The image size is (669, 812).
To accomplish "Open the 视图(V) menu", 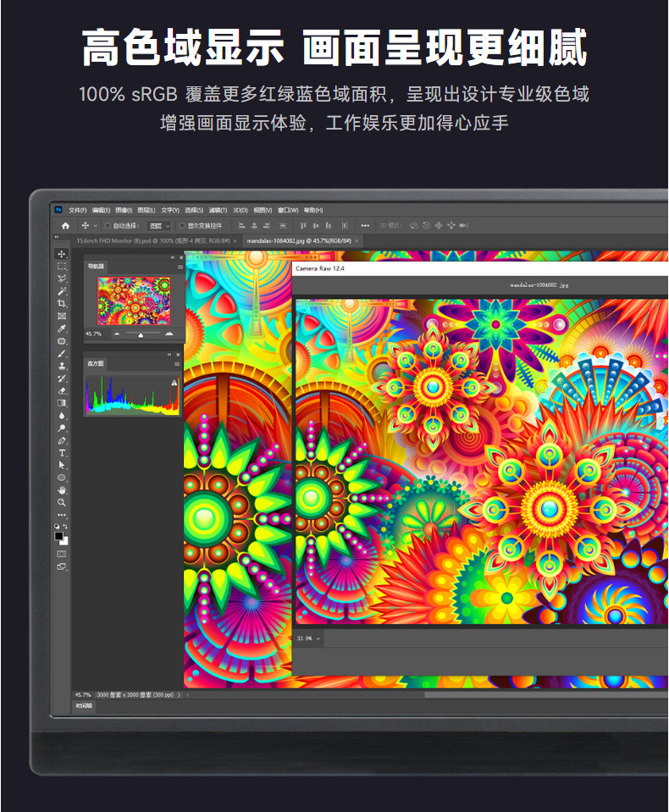I will click(263, 210).
